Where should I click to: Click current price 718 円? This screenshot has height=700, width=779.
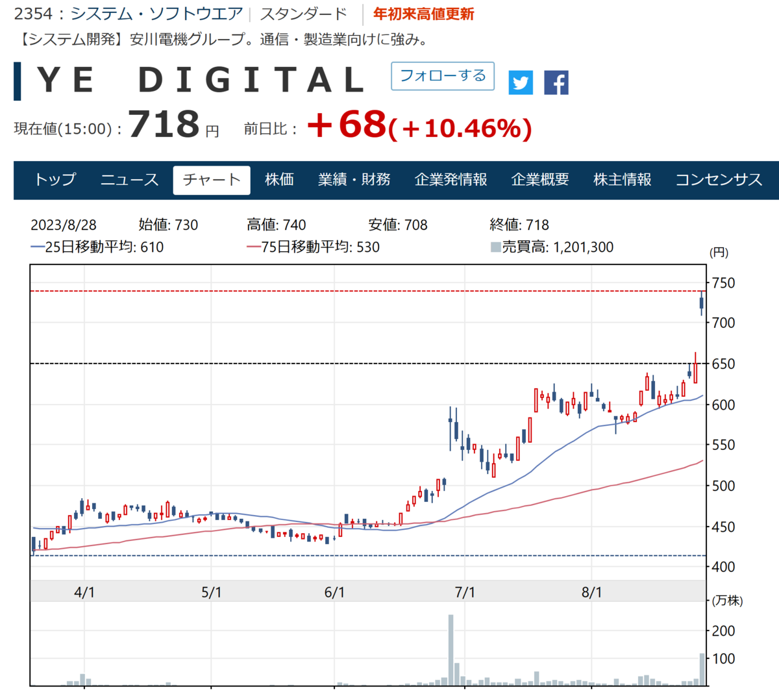point(174,125)
